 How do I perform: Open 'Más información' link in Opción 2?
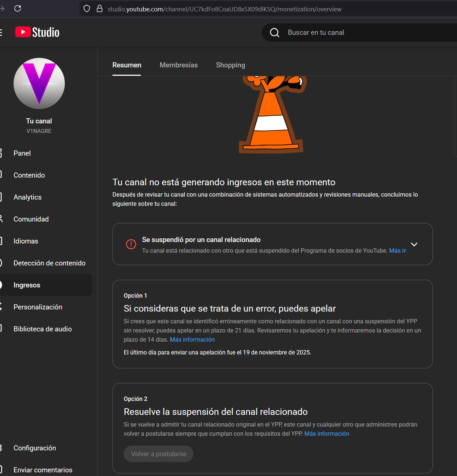coord(327,434)
